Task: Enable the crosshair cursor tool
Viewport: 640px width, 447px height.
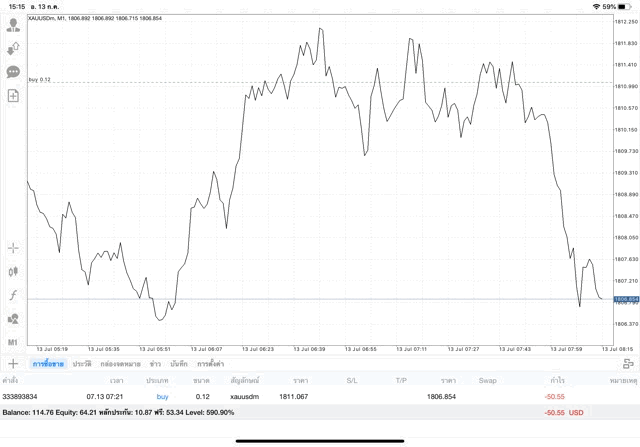Action: pos(13,247)
